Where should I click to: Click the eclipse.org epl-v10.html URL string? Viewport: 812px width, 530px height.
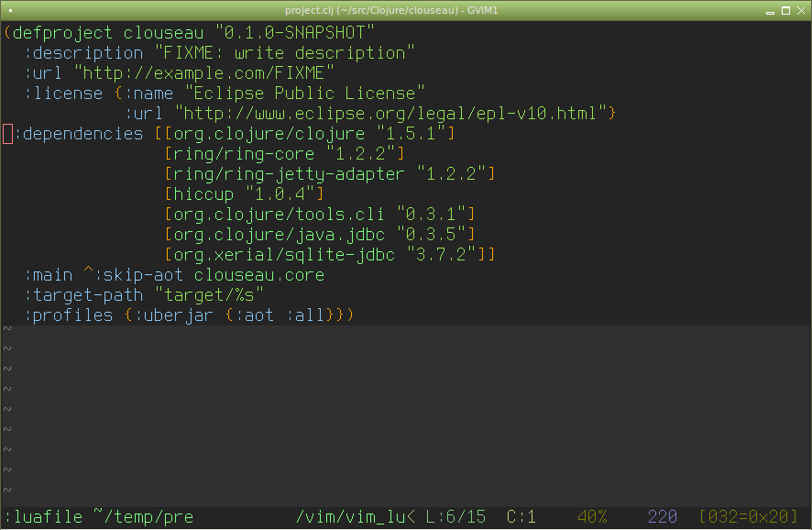click(390, 114)
